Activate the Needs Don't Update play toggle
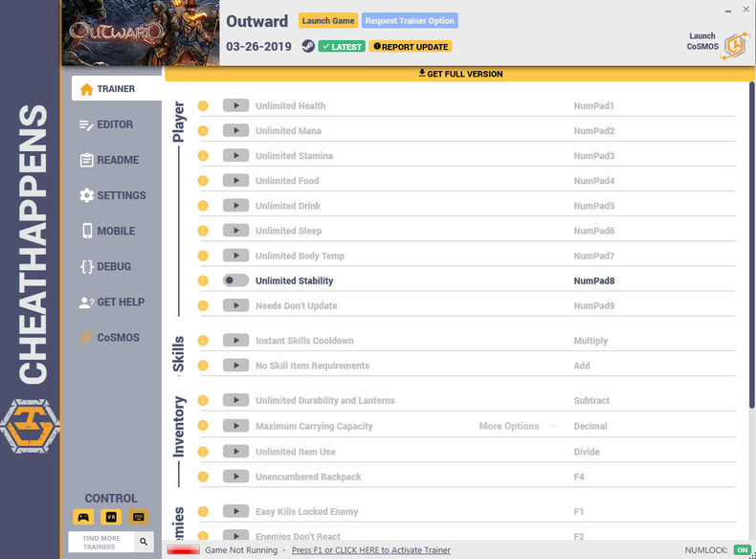Image resolution: width=756 pixels, height=559 pixels. (235, 305)
